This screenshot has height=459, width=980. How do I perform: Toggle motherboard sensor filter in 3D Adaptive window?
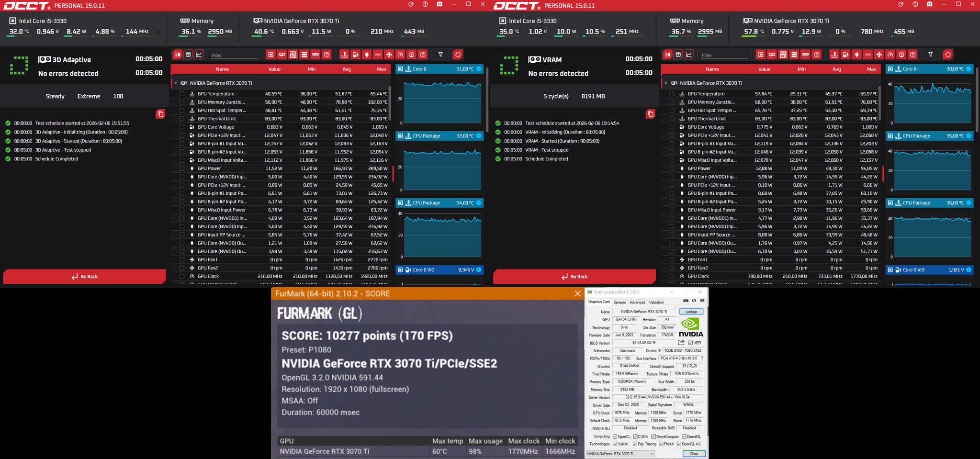point(293,55)
